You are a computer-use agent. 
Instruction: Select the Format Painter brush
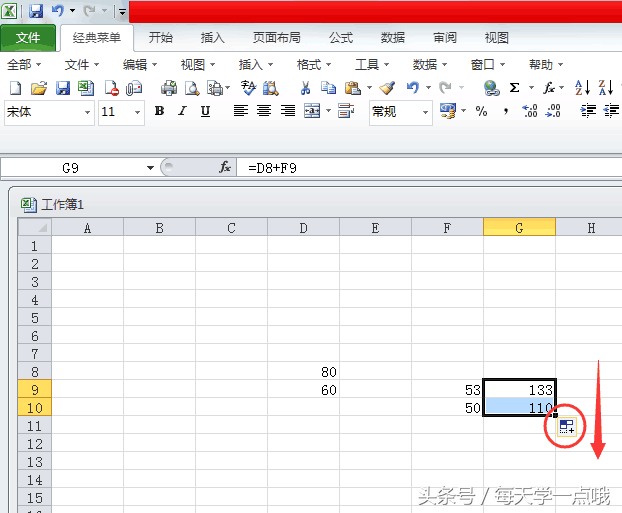tap(387, 88)
